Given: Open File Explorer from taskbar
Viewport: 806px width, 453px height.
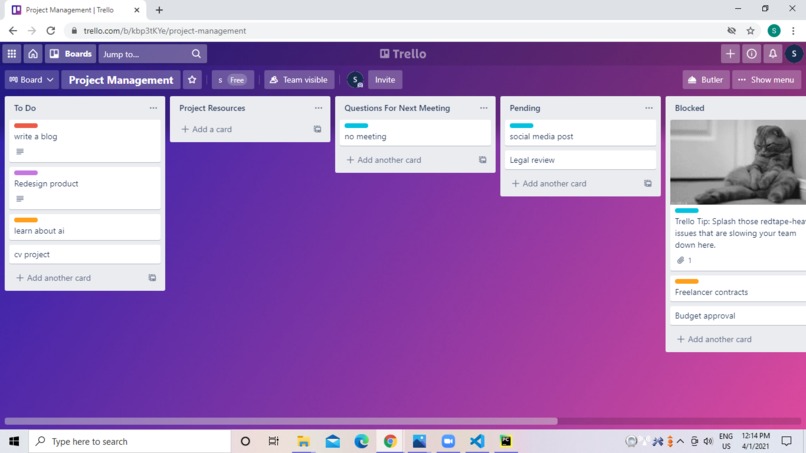Looking at the screenshot, I should (303, 441).
